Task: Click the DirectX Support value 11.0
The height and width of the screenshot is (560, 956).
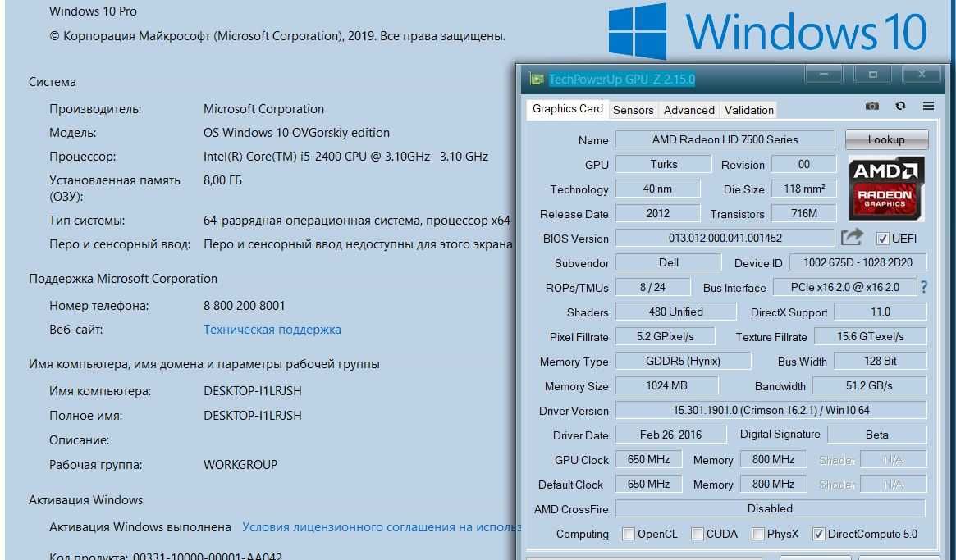Action: (x=881, y=312)
